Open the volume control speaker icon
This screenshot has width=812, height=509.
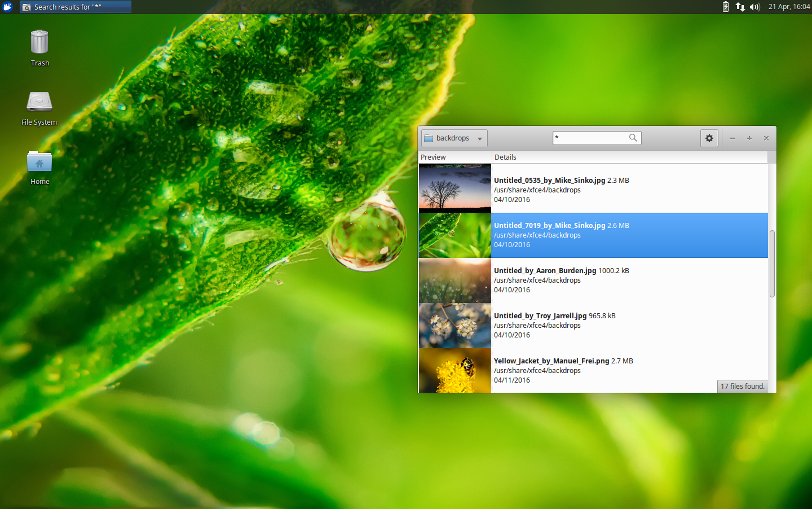coord(754,7)
